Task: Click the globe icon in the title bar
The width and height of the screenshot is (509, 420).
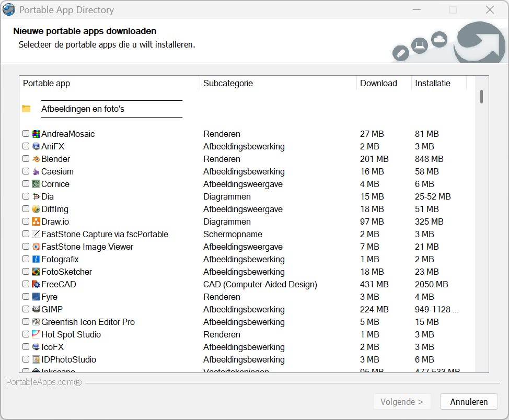Action: pyautogui.click(x=9, y=9)
